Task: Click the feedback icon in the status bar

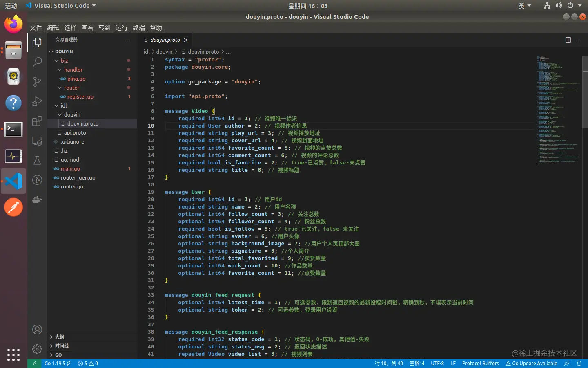Action: point(567,363)
